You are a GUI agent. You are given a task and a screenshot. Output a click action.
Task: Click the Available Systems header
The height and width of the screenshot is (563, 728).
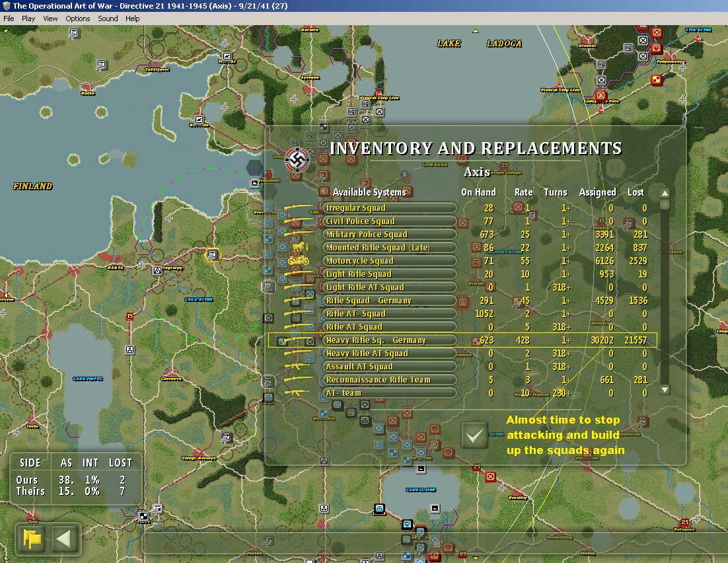pyautogui.click(x=369, y=192)
